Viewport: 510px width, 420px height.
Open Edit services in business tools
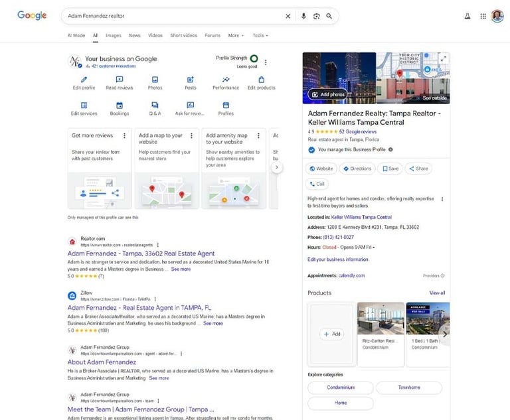tap(84, 109)
